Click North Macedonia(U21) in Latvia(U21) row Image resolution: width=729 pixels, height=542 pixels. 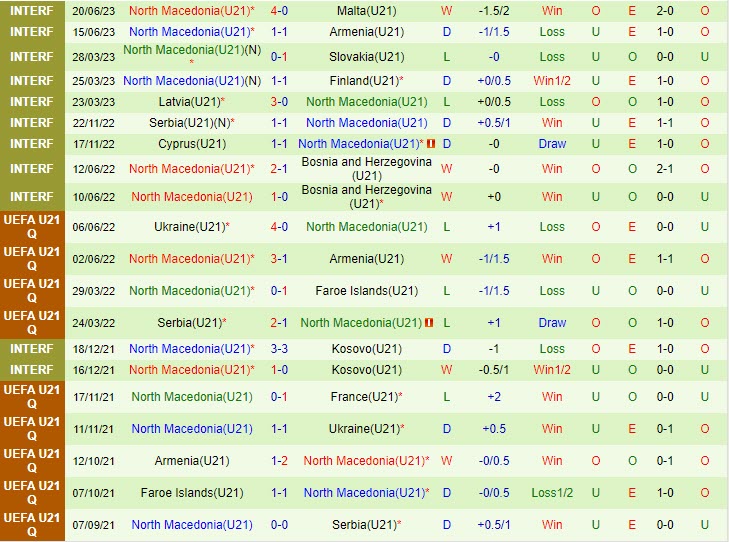[x=366, y=102]
